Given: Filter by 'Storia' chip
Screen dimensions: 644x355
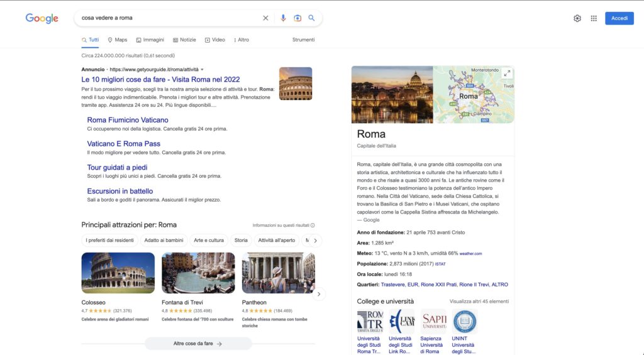Looking at the screenshot, I should 241,241.
